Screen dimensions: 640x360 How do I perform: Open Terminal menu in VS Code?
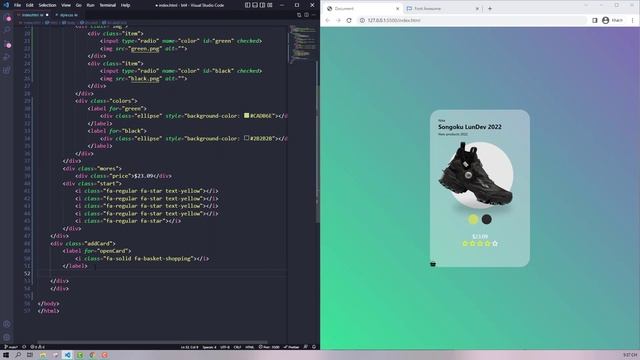point(108,5)
